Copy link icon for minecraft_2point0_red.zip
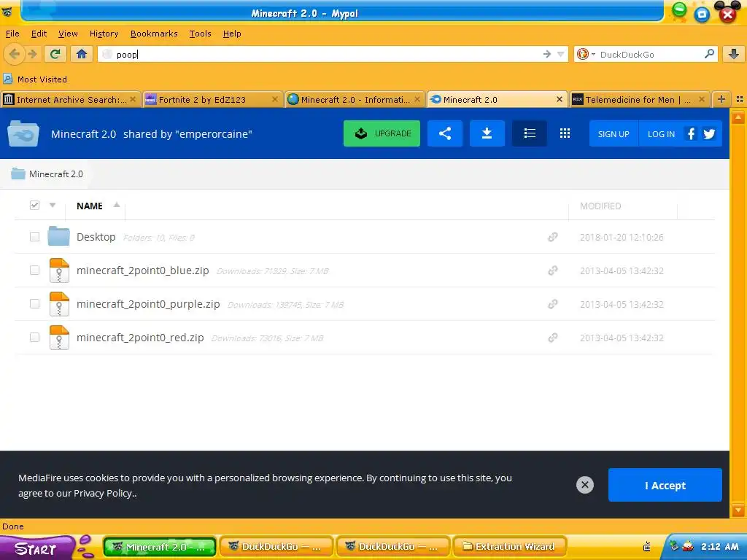Screen dimensions: 747x560 click(553, 338)
